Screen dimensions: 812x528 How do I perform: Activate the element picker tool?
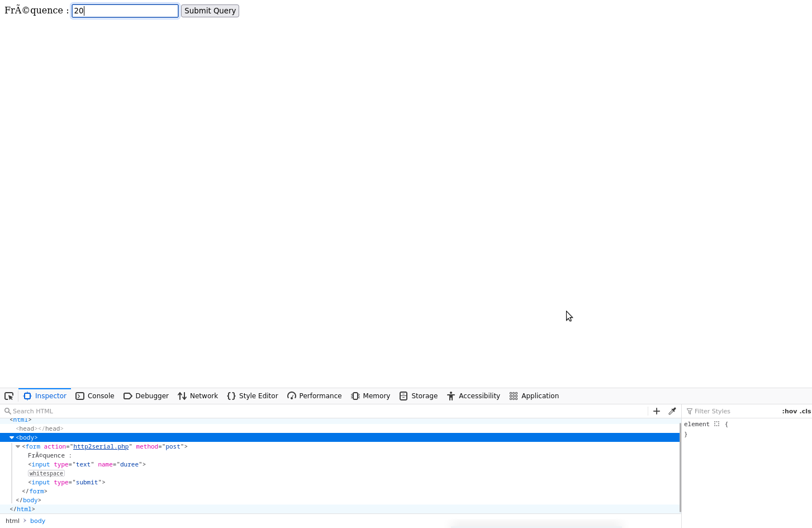tap(9, 396)
